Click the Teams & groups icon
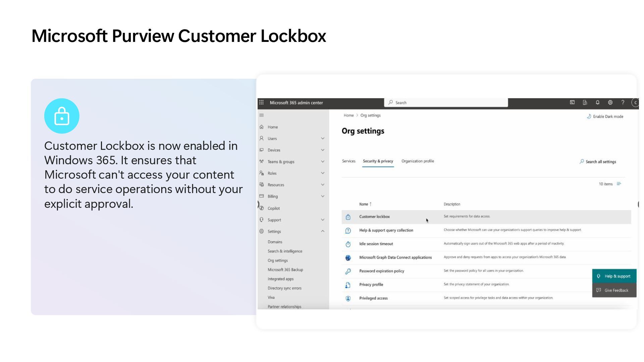 [x=262, y=162]
